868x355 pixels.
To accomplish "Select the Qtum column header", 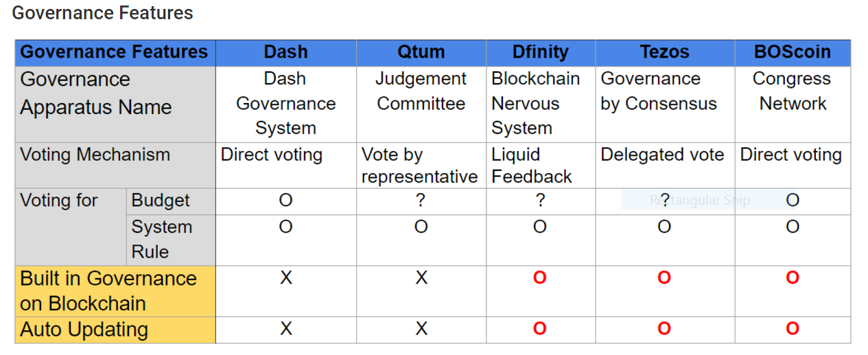I will point(421,52).
